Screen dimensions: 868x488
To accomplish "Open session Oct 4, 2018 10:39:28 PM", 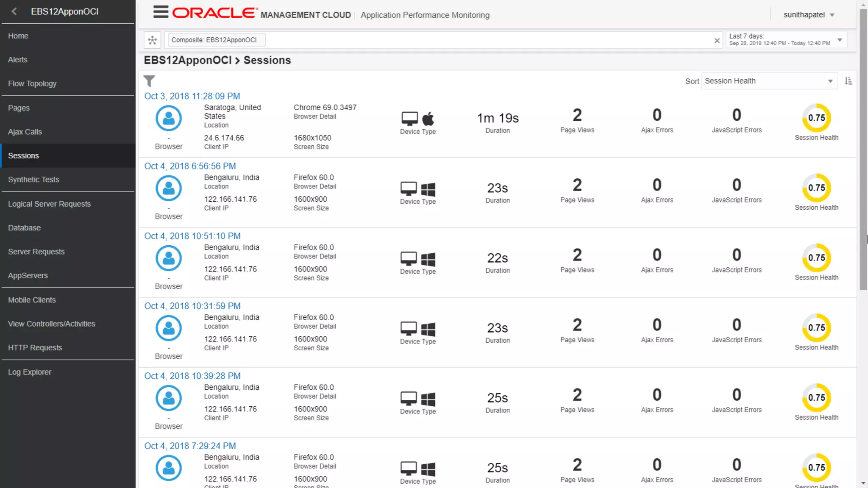I will [192, 376].
